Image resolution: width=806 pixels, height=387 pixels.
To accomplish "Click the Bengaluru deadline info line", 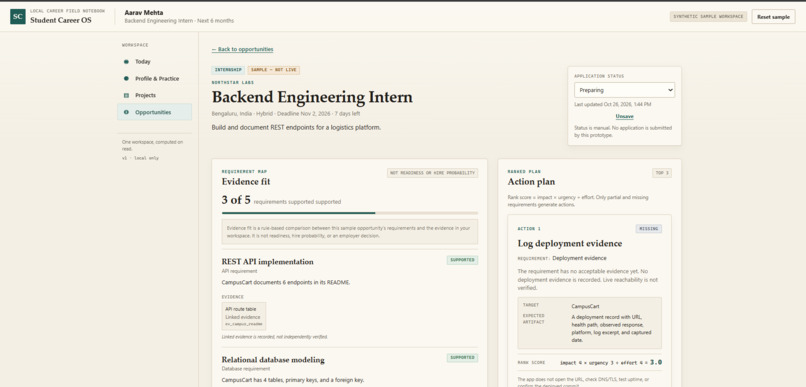I will pyautogui.click(x=286, y=114).
